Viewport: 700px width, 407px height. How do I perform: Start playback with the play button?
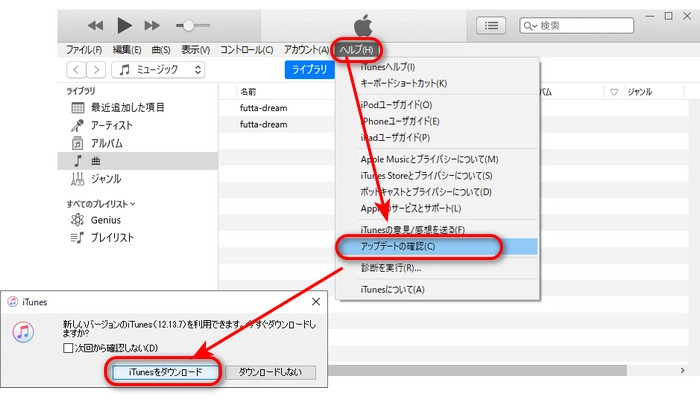[124, 25]
